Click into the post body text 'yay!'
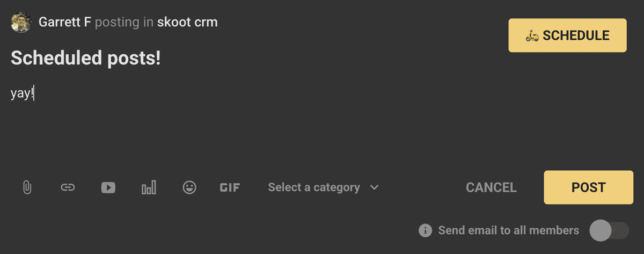 (22, 93)
